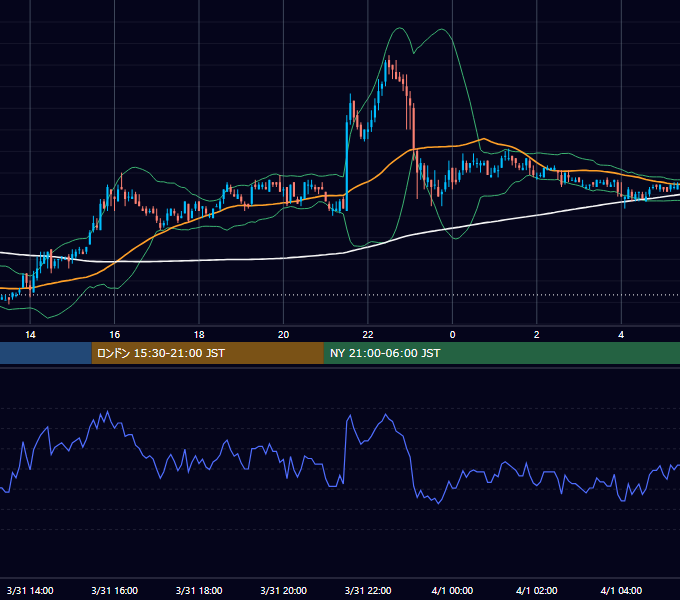The width and height of the screenshot is (680, 600).
Task: Click the 3/31 22:00 date label
Action: [x=368, y=590]
